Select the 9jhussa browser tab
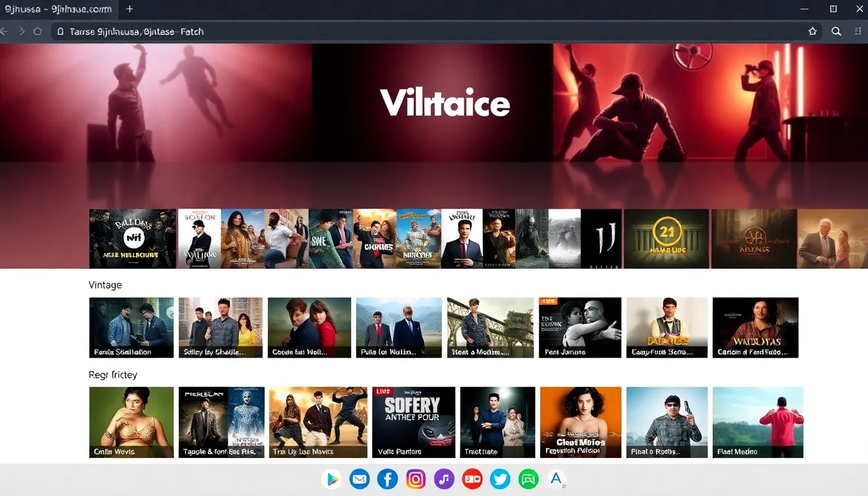 point(58,9)
